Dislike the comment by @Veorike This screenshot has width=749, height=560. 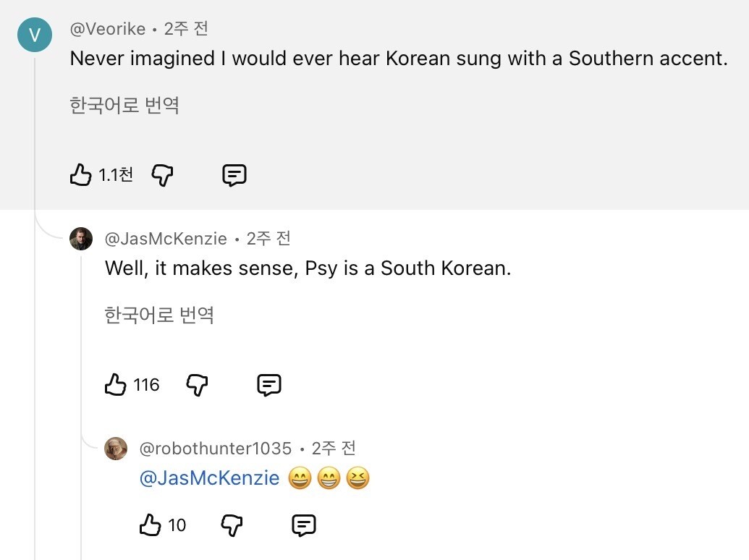163,175
